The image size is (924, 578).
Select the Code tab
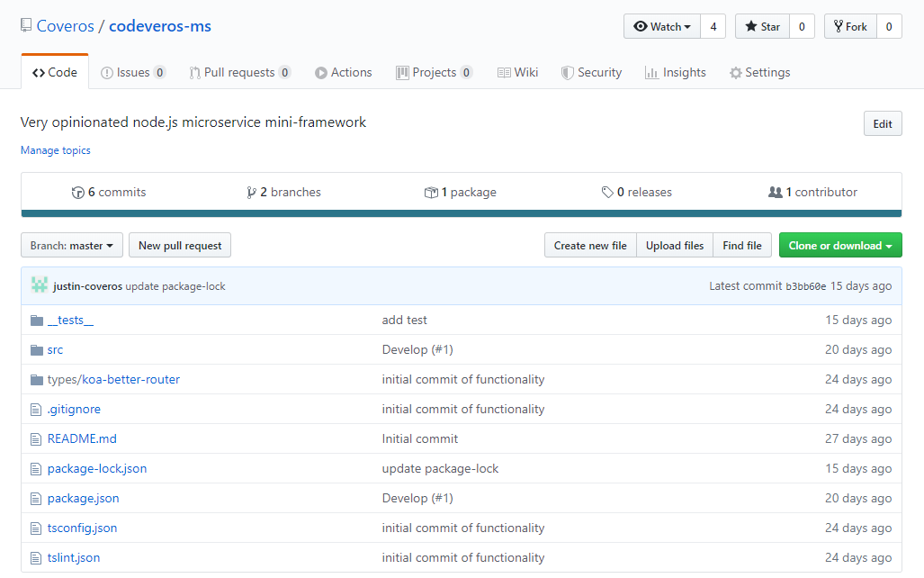pos(55,73)
